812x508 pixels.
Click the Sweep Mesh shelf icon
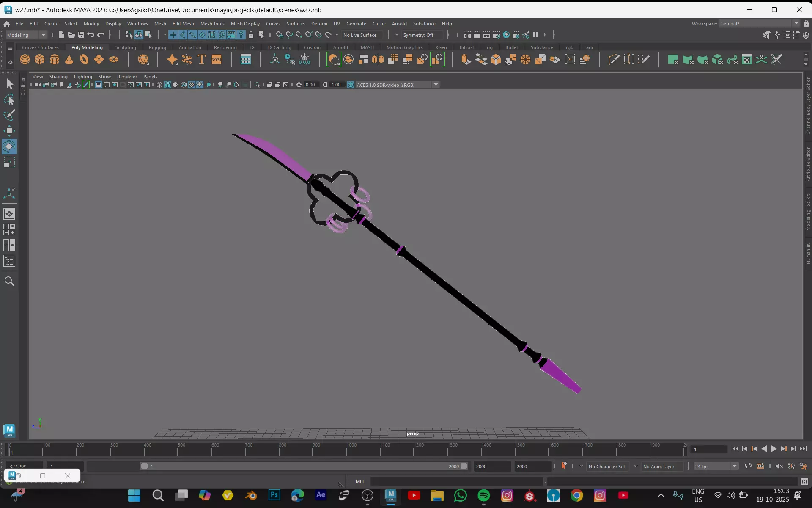pos(187,60)
